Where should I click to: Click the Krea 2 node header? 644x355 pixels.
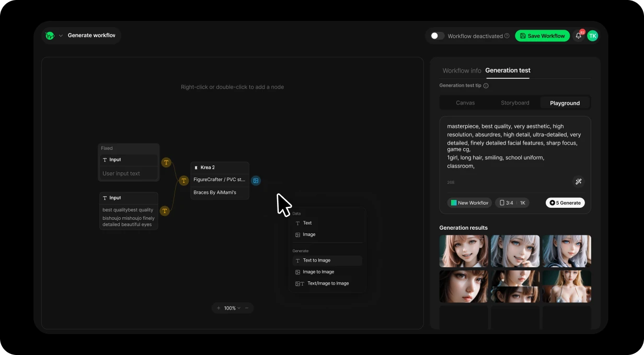coord(220,168)
